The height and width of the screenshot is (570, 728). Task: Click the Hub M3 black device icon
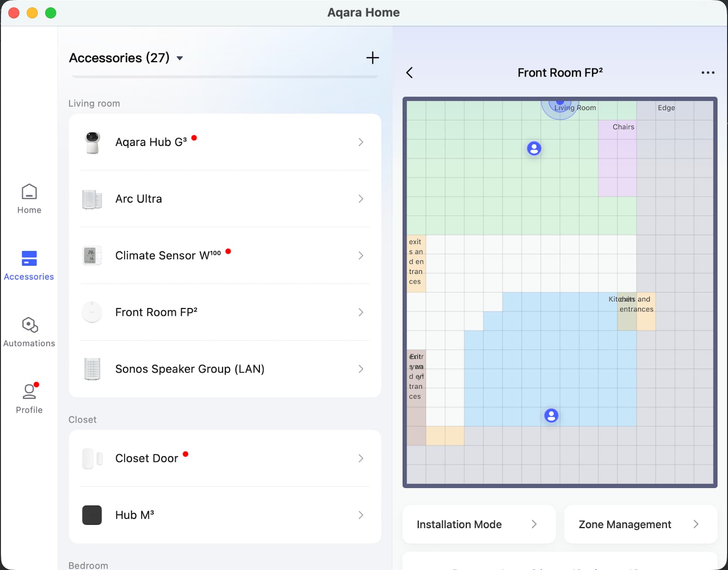(92, 515)
